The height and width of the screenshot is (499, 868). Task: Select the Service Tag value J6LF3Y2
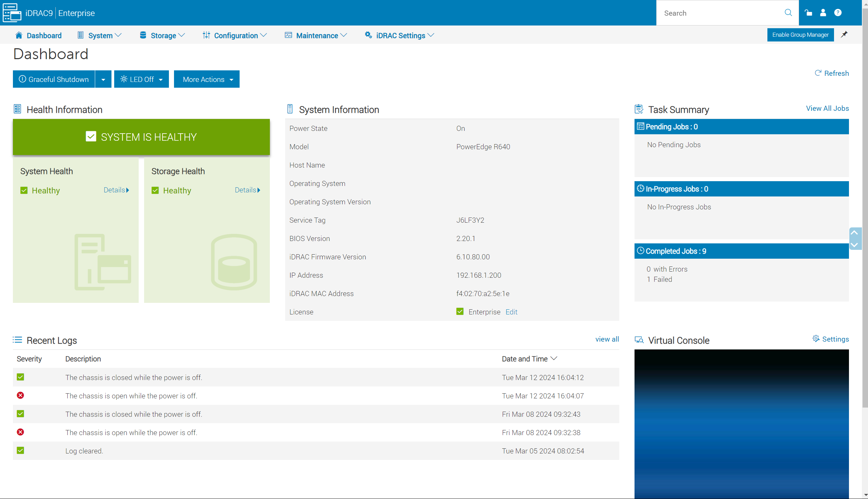point(470,220)
